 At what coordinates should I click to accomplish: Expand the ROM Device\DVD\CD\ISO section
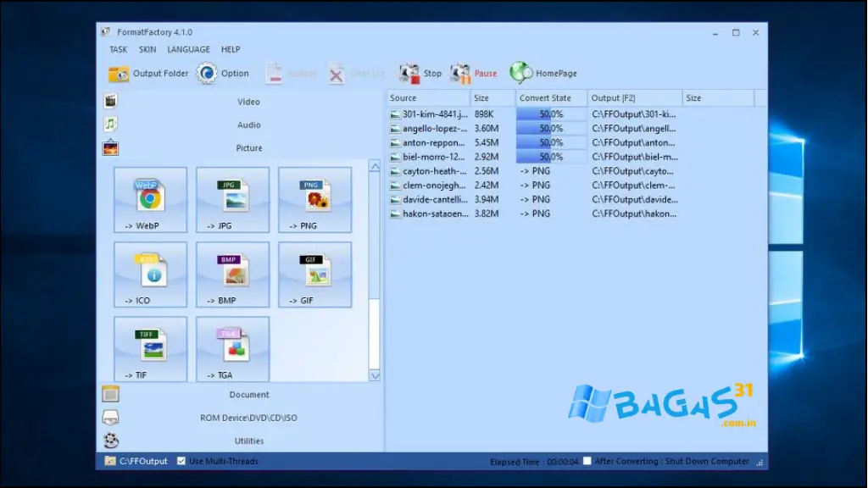tap(248, 417)
